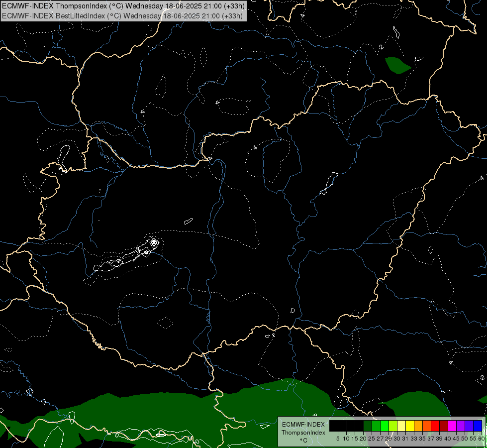This screenshot has width=487, height=448.
Task: Click the violet 50–55 legend swatch
Action: pyautogui.click(x=469, y=426)
